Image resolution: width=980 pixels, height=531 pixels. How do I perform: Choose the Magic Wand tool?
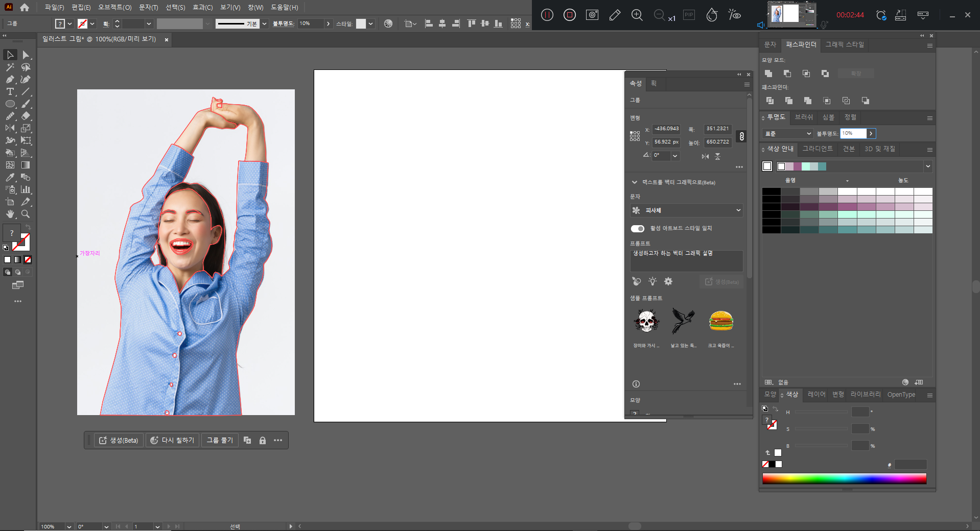click(10, 67)
